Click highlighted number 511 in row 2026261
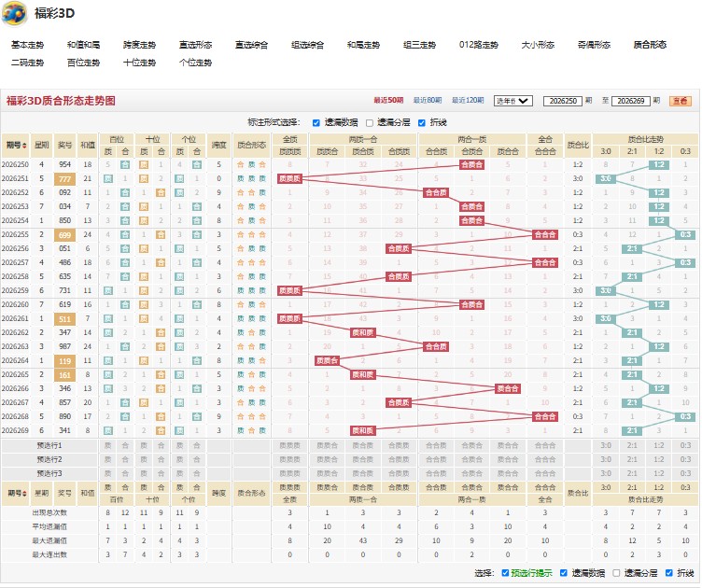 click(65, 319)
